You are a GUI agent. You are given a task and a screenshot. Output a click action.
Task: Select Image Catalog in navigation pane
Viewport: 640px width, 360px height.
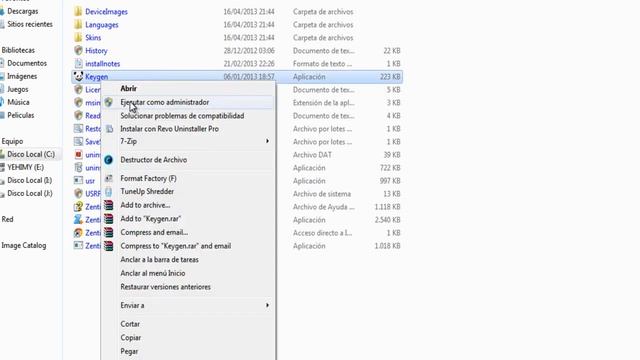pos(24,245)
